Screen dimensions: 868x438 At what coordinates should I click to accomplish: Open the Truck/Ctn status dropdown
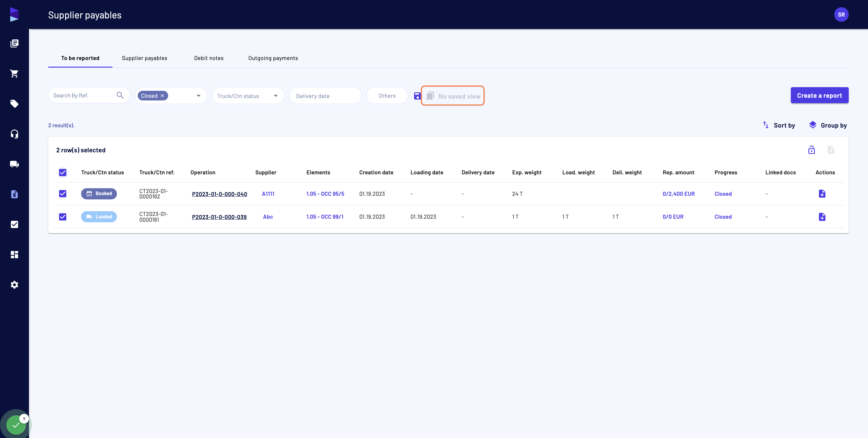click(248, 96)
